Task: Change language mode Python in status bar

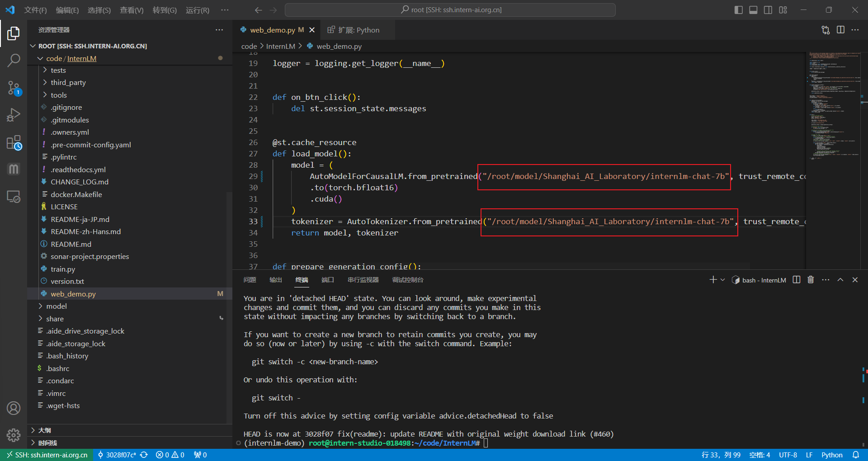Action: [x=832, y=455]
